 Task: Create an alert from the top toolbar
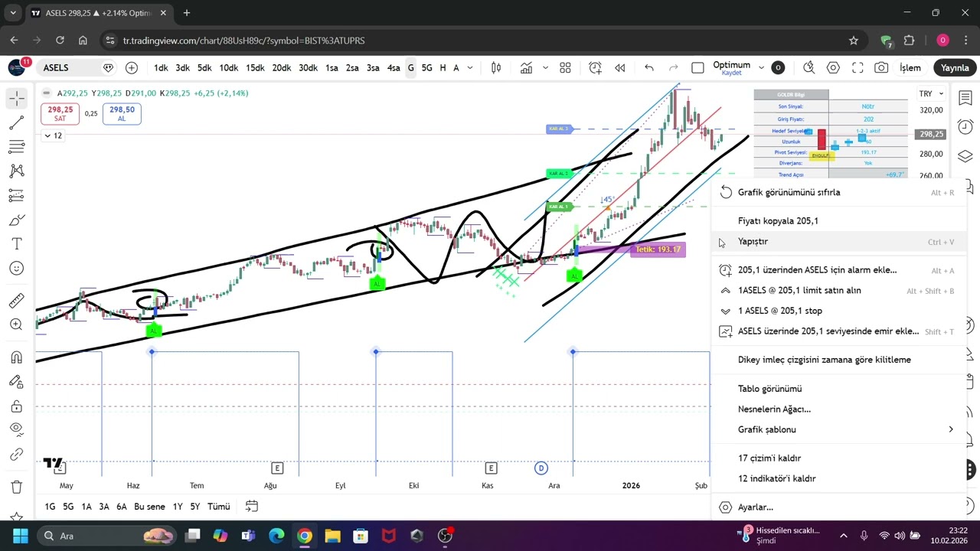pyautogui.click(x=595, y=68)
